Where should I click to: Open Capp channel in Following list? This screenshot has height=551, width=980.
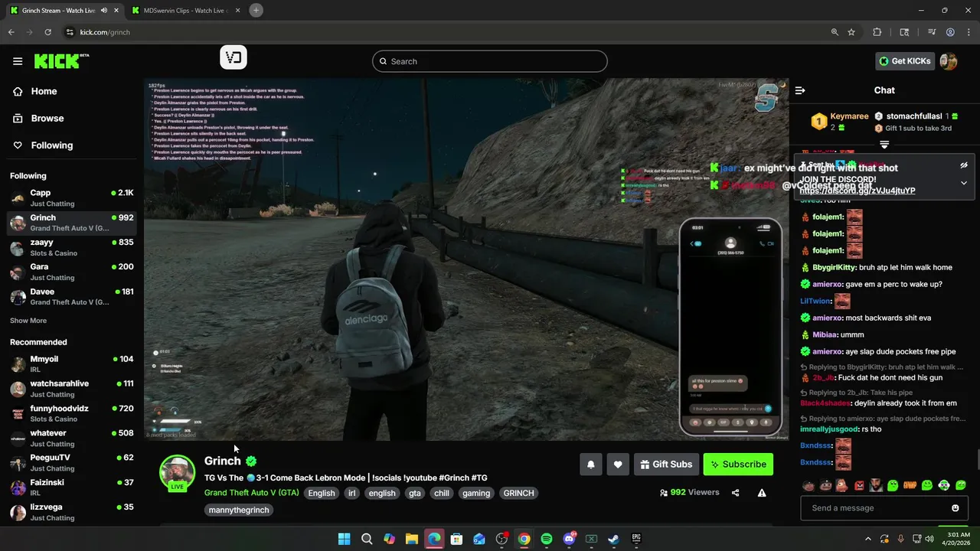tap(72, 197)
